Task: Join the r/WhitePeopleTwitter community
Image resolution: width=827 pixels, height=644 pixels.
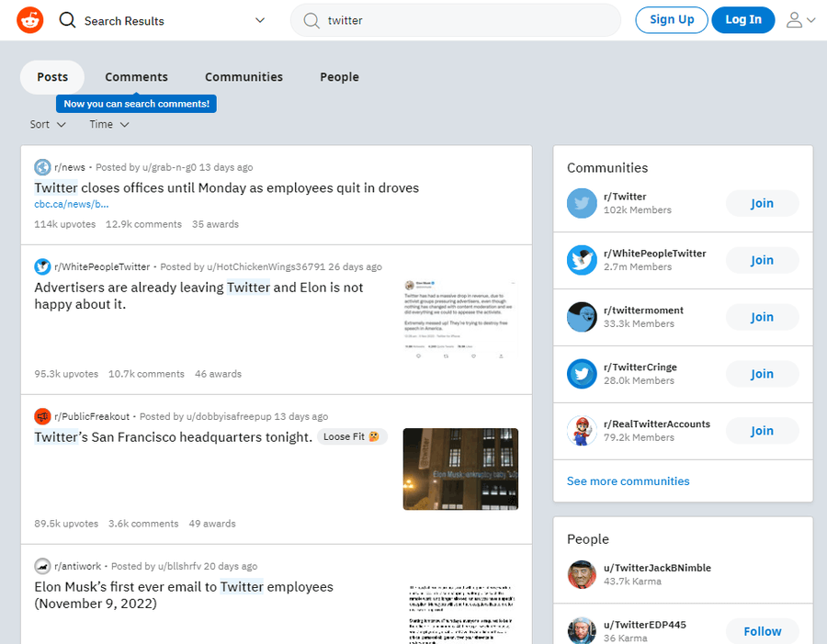Action: [x=762, y=260]
